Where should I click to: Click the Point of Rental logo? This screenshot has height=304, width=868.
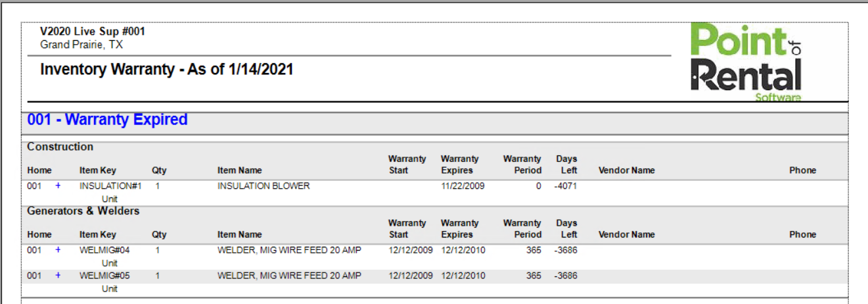click(x=746, y=63)
